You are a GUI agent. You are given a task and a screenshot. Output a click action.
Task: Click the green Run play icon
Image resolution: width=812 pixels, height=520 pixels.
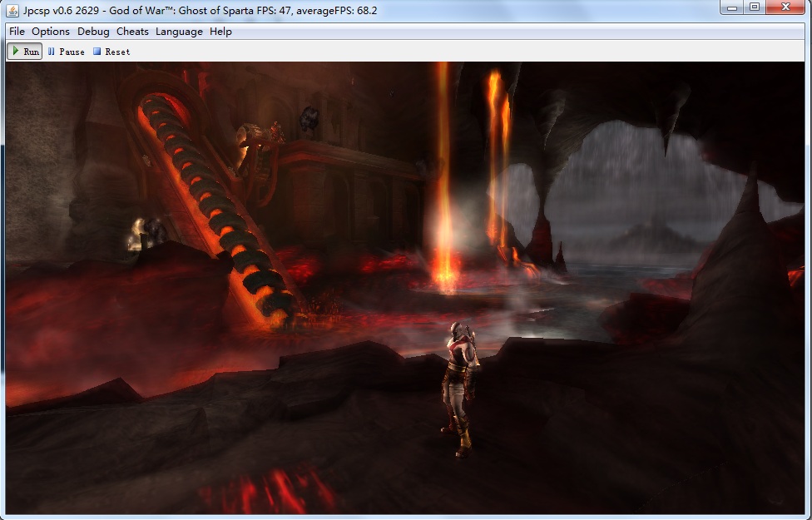tap(16, 52)
